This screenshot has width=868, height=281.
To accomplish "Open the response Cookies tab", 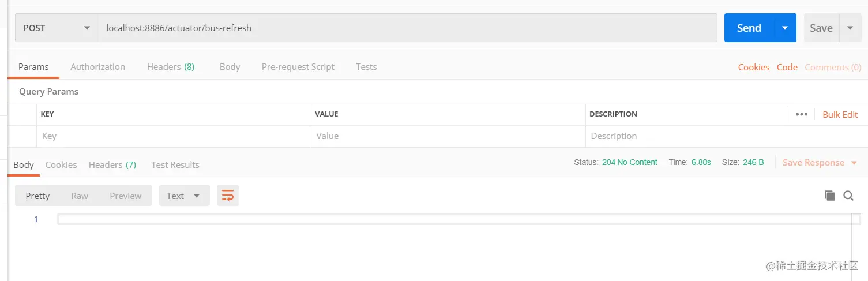I will (x=61, y=165).
